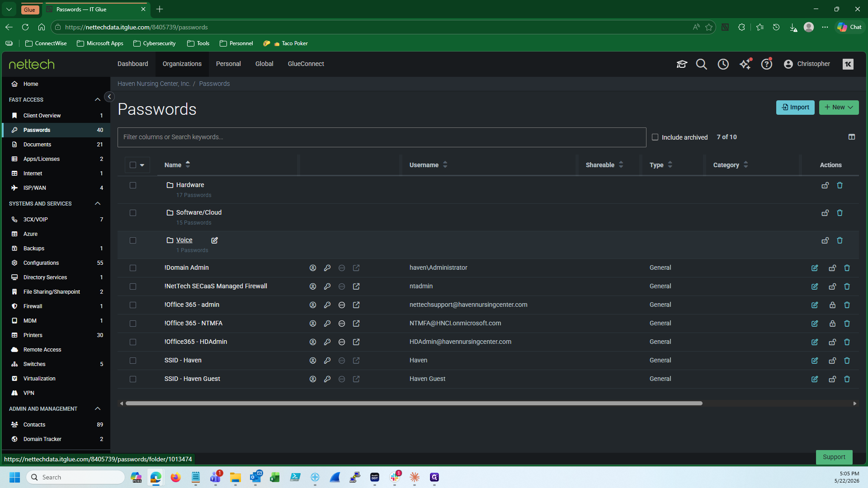The width and height of the screenshot is (868, 488).
Task: Open global search magnifier icon
Action: 701,64
